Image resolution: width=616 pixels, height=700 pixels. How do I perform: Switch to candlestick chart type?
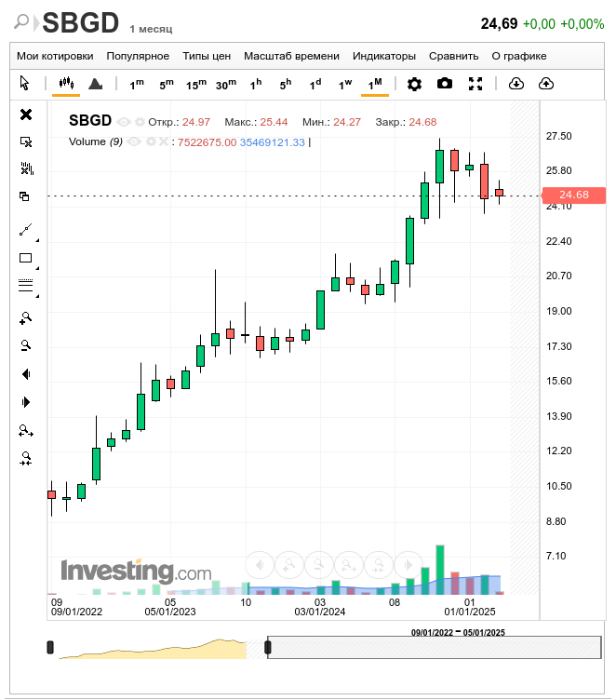pyautogui.click(x=66, y=83)
